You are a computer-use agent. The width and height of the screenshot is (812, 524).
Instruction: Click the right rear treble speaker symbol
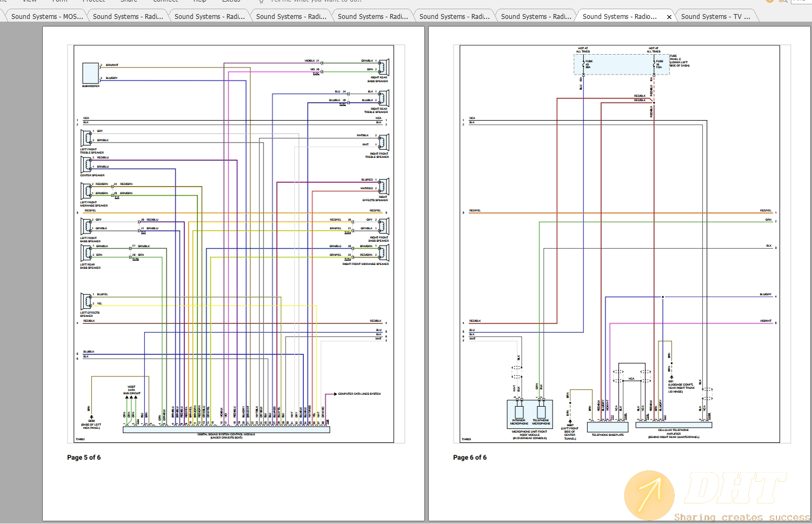[383, 98]
